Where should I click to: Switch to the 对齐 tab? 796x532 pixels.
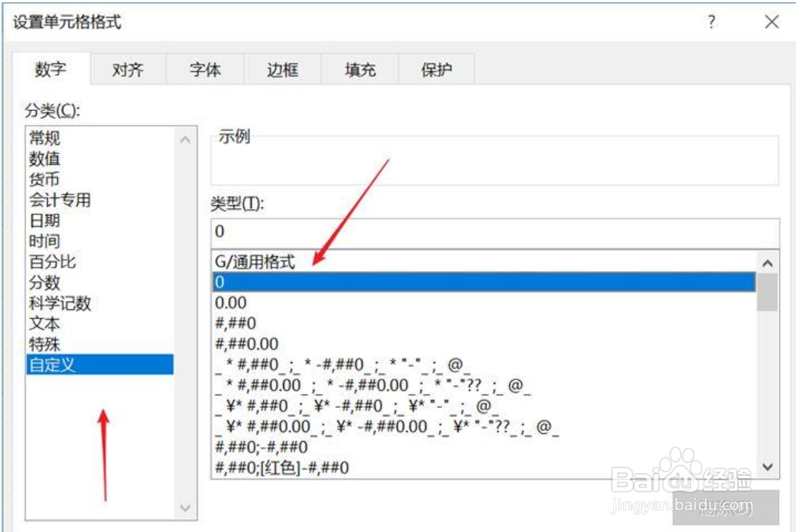(x=128, y=69)
